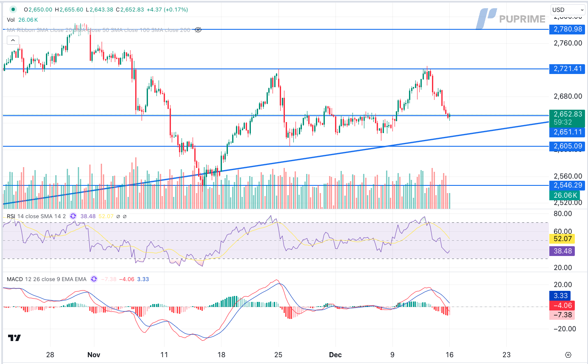Open the USD currency dropdown
The height and width of the screenshot is (364, 588).
click(568, 9)
